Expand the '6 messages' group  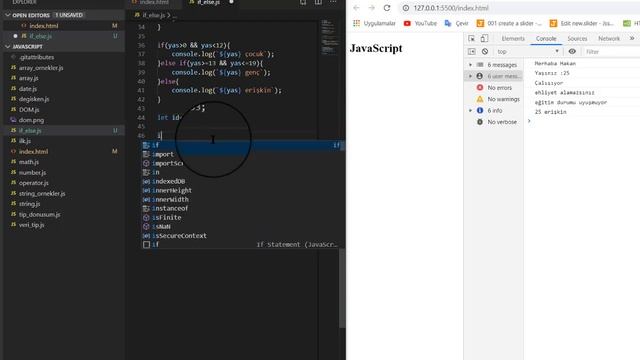click(470, 65)
